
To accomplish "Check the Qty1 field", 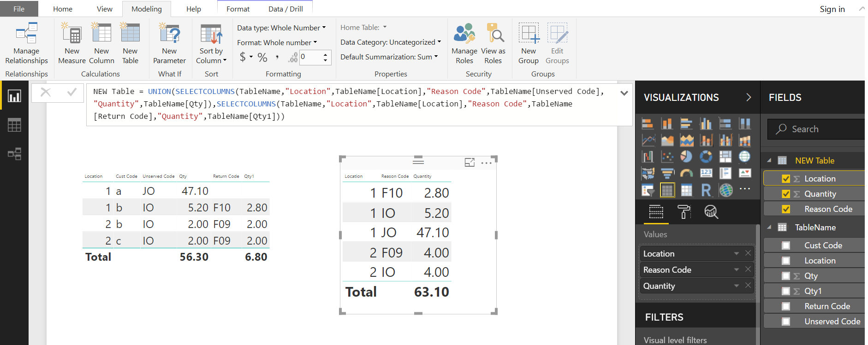I will (x=786, y=291).
